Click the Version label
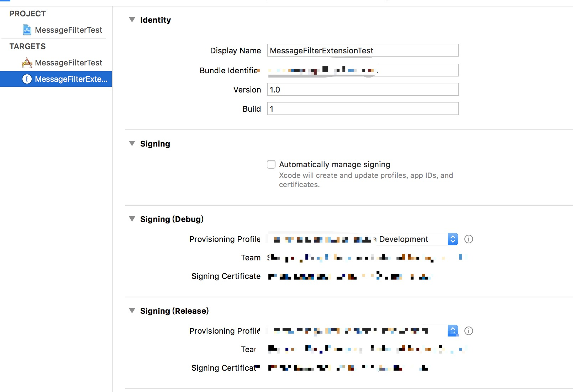 (x=247, y=90)
